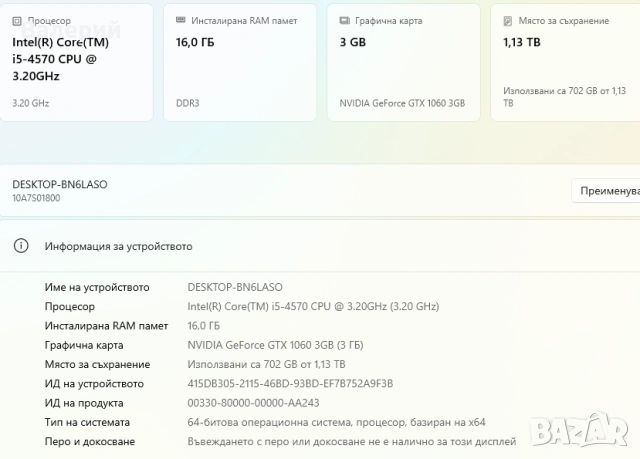Click the ИД на устройството label

94,384
